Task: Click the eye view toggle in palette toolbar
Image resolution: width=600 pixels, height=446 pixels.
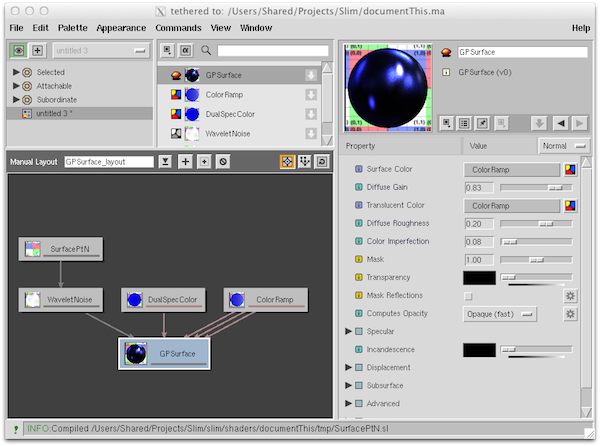Action: tap(18, 50)
